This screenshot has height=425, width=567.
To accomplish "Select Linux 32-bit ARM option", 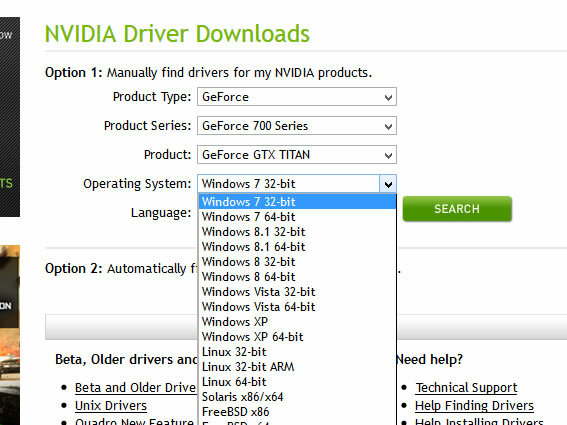I will [297, 367].
